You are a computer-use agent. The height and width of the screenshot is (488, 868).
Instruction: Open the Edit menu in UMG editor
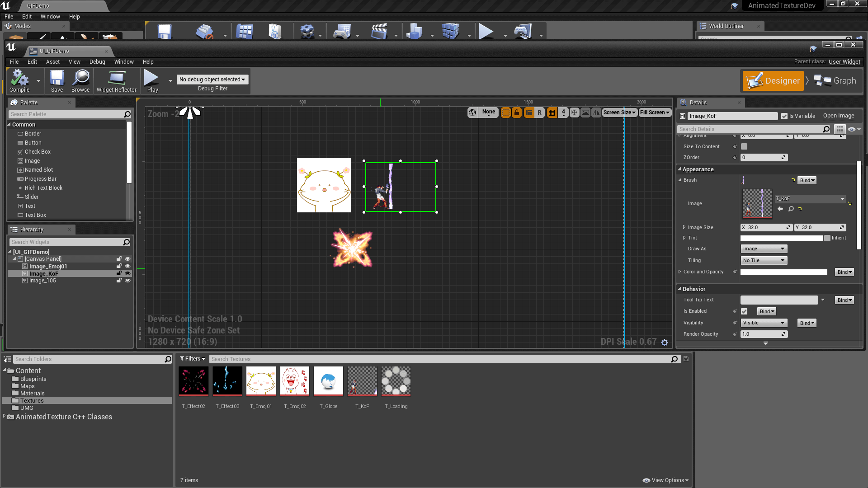click(32, 61)
